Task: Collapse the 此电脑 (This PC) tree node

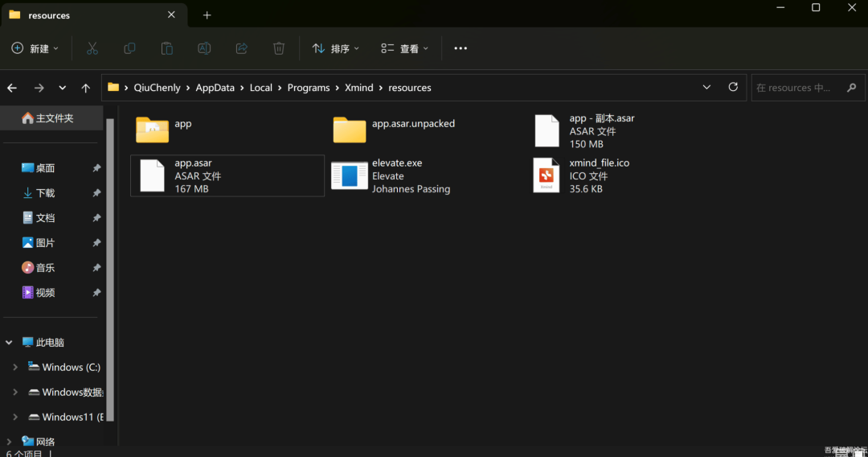Action: click(9, 342)
